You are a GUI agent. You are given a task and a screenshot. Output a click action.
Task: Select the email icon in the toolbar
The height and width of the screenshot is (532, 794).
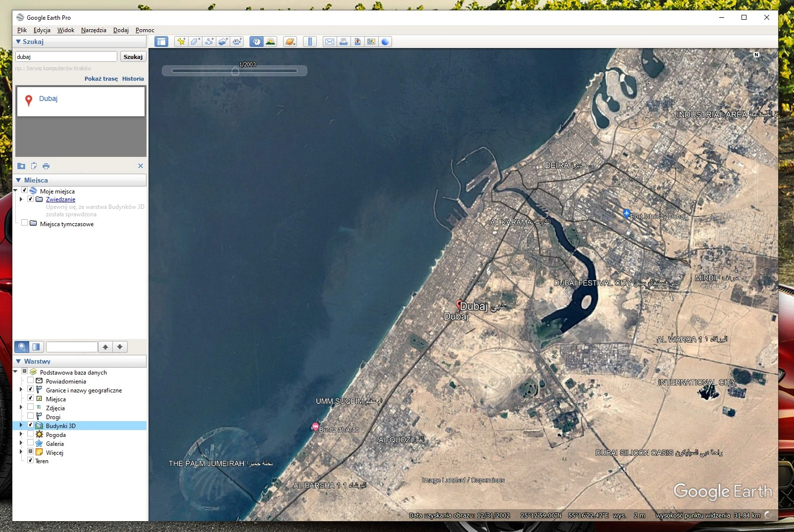click(330, 42)
